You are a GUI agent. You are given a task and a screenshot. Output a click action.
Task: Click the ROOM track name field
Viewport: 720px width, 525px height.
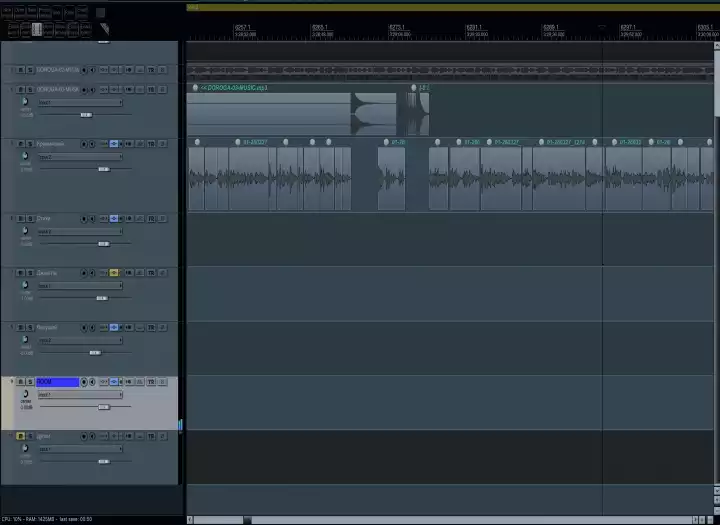tap(57, 382)
